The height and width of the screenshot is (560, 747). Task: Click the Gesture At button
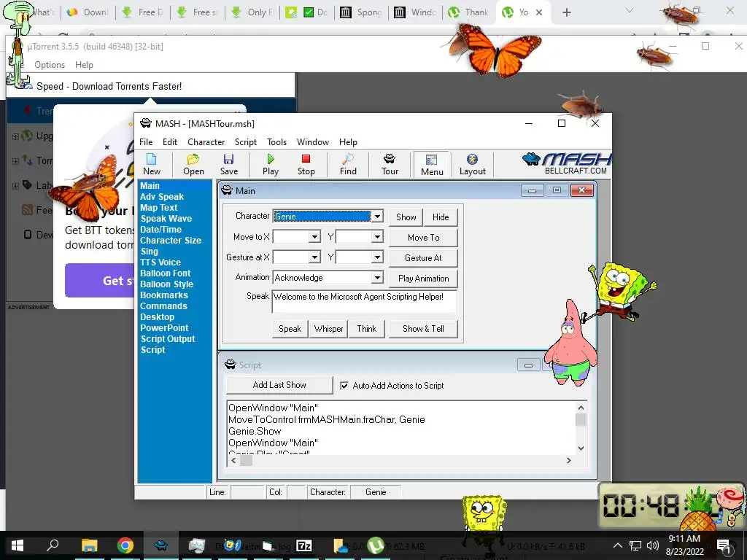424,258
